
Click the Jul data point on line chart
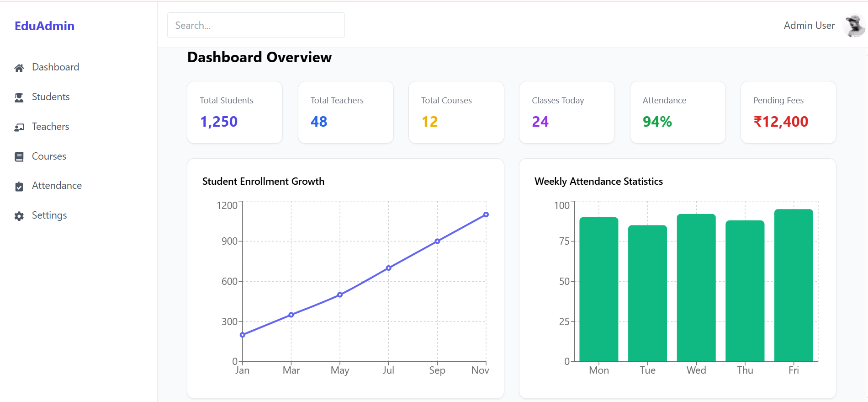click(x=389, y=268)
